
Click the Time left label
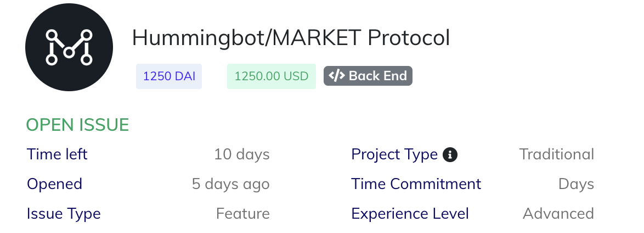[x=57, y=154]
